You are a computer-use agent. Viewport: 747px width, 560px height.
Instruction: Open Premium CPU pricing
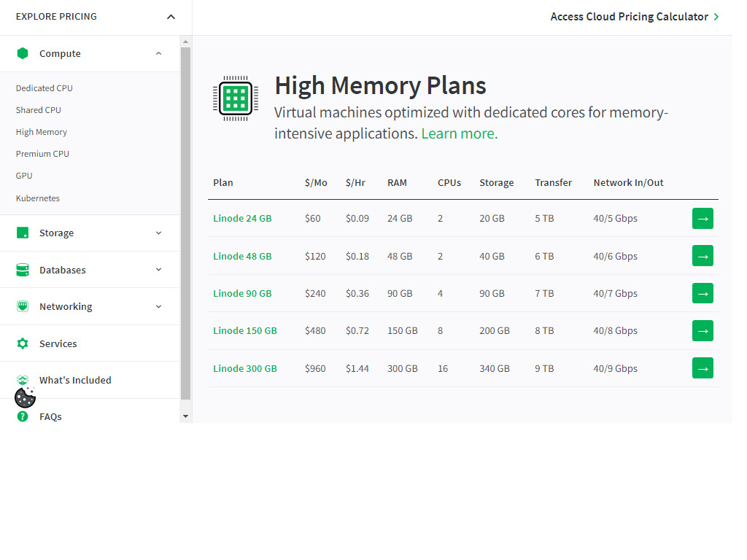point(42,154)
